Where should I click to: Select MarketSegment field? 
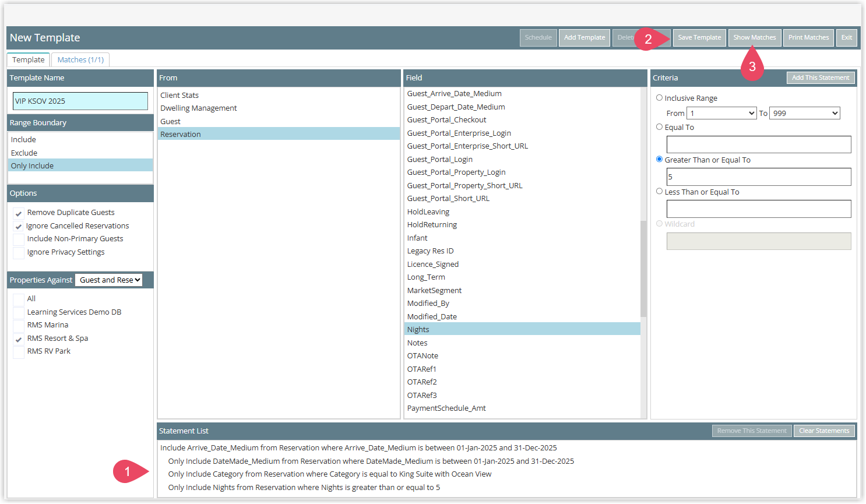tap(522, 291)
